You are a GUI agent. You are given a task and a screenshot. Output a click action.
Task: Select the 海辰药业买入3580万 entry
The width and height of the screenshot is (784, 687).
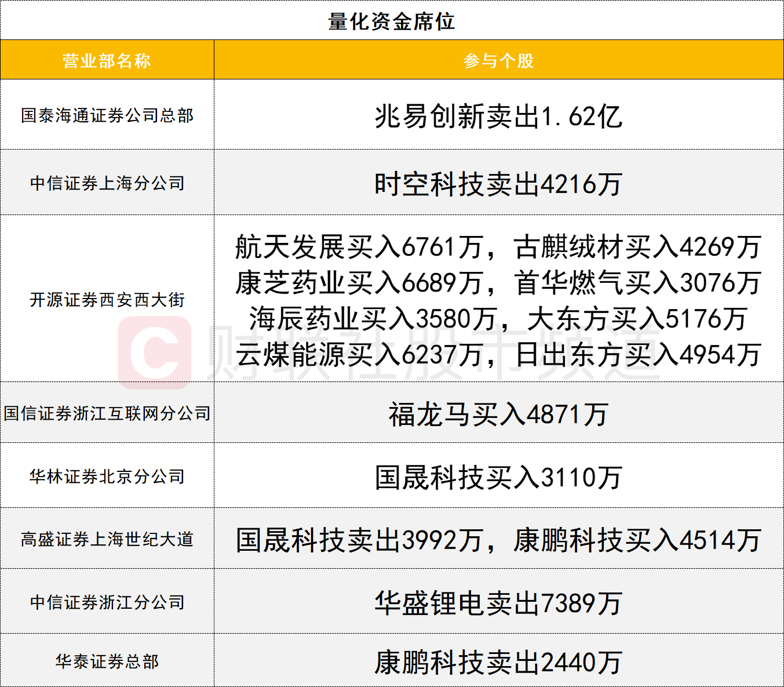[373, 319]
